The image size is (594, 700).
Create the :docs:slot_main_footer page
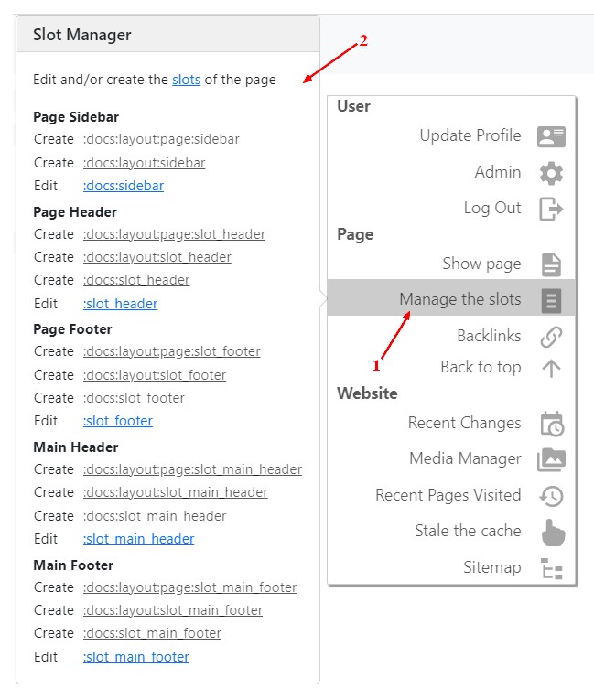[152, 633]
